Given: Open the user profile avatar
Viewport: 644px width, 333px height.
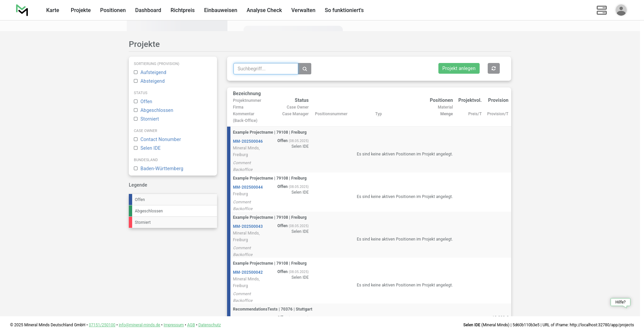Looking at the screenshot, I should pyautogui.click(x=621, y=10).
